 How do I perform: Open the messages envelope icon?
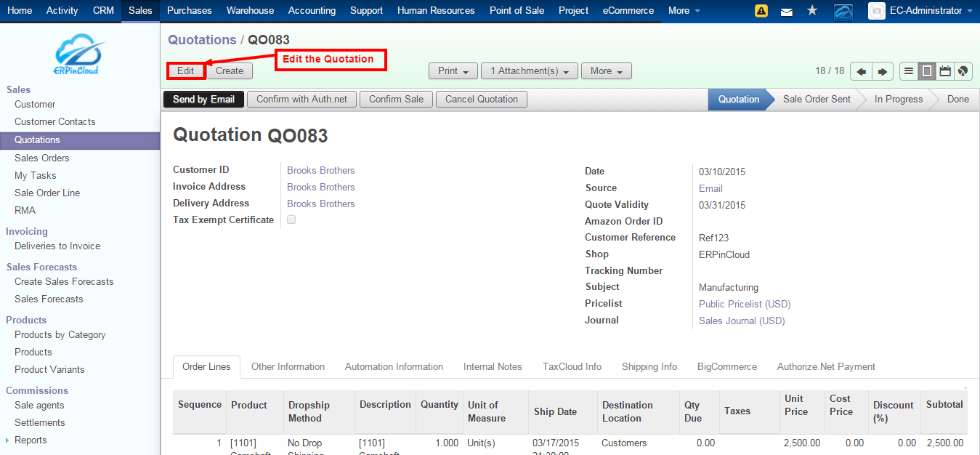point(786,11)
